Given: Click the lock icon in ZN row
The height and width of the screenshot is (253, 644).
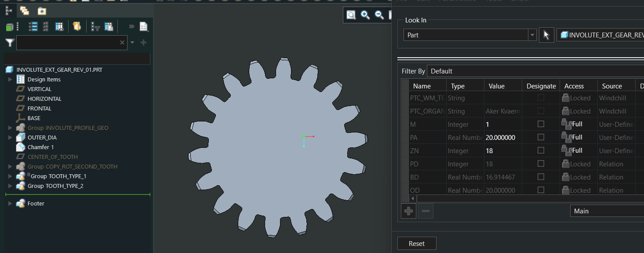Looking at the screenshot, I should coord(567,151).
